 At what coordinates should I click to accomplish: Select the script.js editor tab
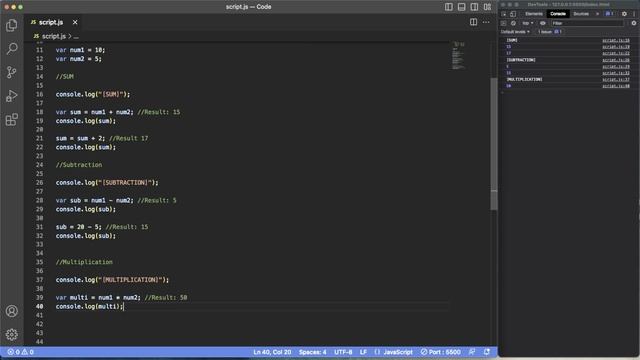[51, 22]
